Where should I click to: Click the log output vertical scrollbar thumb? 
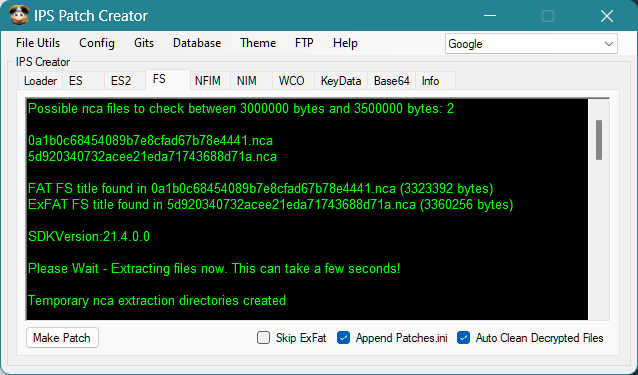(599, 140)
